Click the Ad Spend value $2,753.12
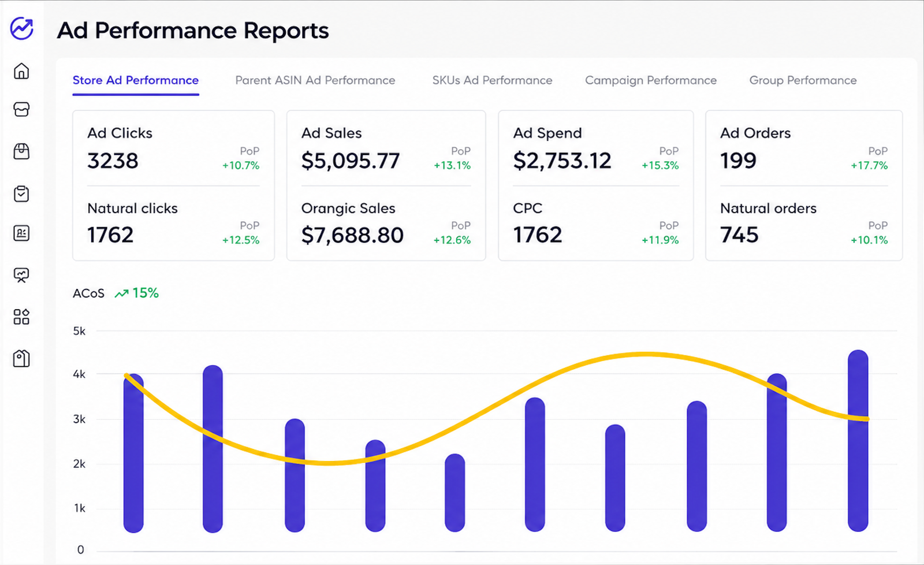This screenshot has height=565, width=924. [562, 161]
